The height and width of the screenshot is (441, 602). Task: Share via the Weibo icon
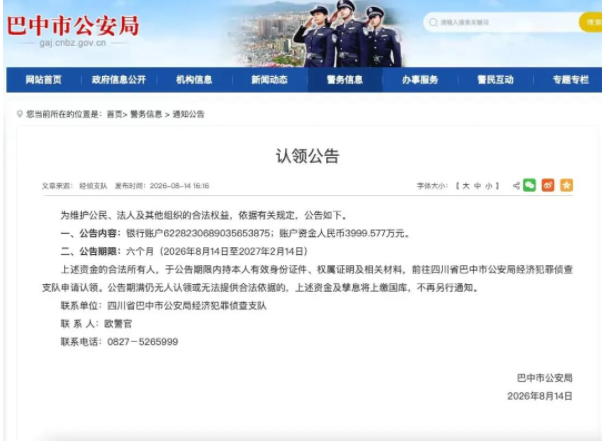point(548,185)
